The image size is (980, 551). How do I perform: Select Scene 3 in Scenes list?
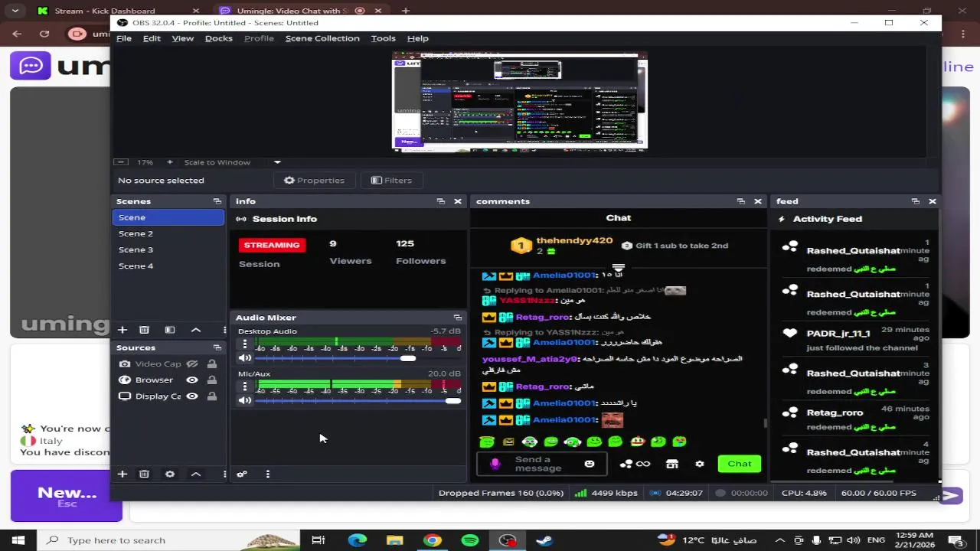(168, 249)
